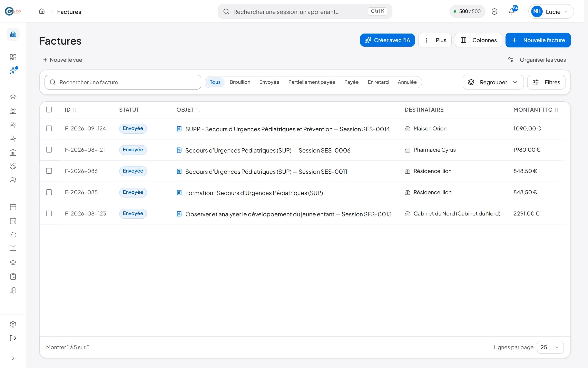Open the clipboard list sidebar icon
Screen dimensions: 588x368
13,276
